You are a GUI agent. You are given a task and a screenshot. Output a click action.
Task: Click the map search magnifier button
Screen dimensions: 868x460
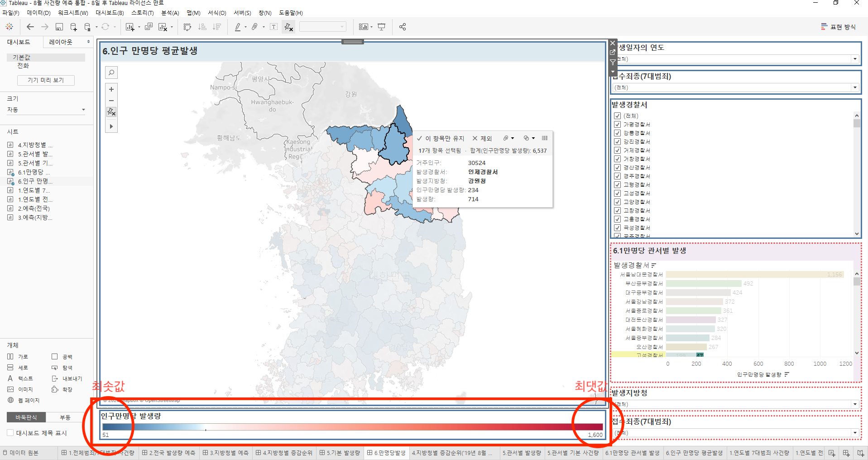point(111,72)
